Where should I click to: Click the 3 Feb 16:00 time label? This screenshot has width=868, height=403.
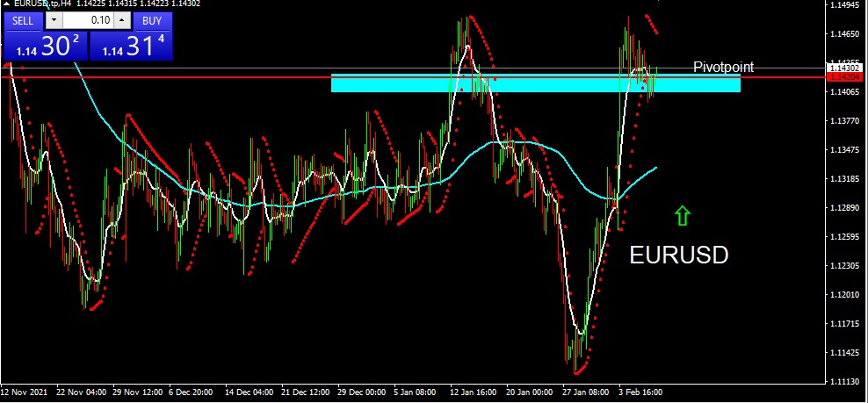pyautogui.click(x=640, y=392)
